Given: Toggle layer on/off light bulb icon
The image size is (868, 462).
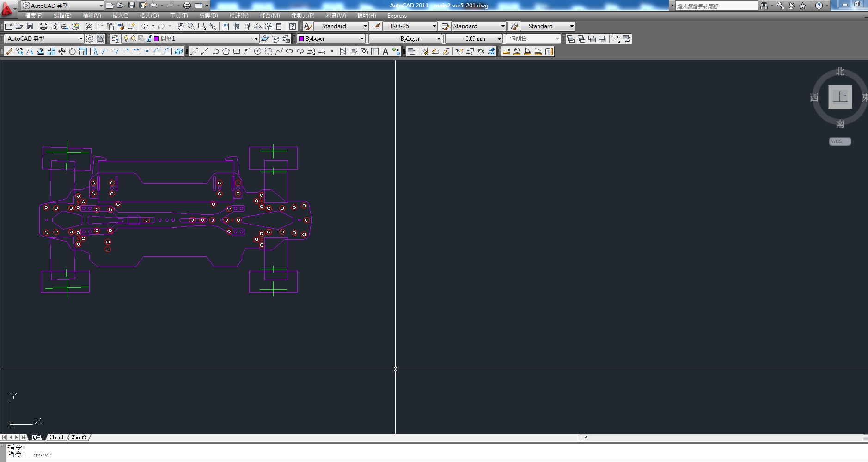Looking at the screenshot, I should click(x=126, y=39).
